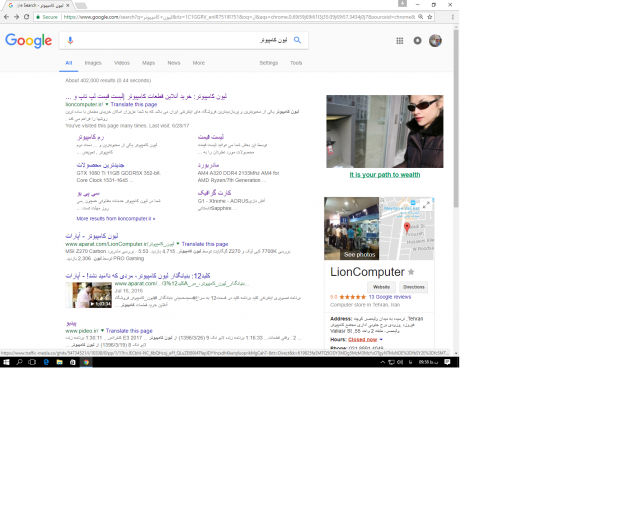This screenshot has height=511, width=640.
Task: Select the All results tab
Action: tap(69, 63)
